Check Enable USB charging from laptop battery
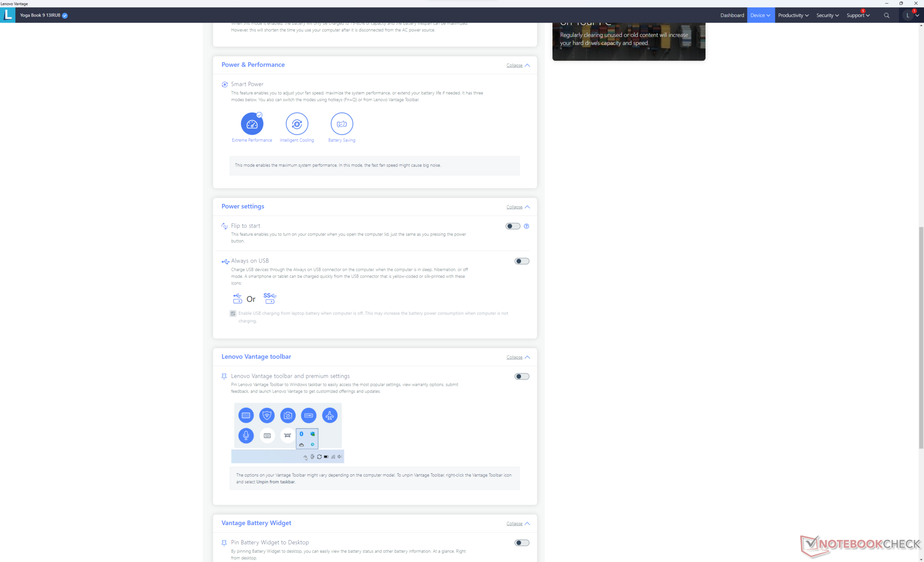This screenshot has width=924, height=562. (233, 314)
